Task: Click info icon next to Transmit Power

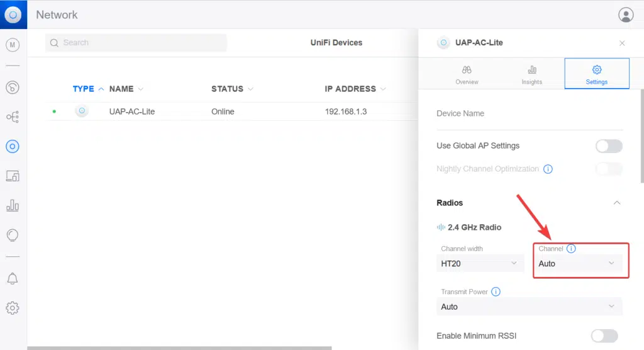Action: click(x=496, y=291)
